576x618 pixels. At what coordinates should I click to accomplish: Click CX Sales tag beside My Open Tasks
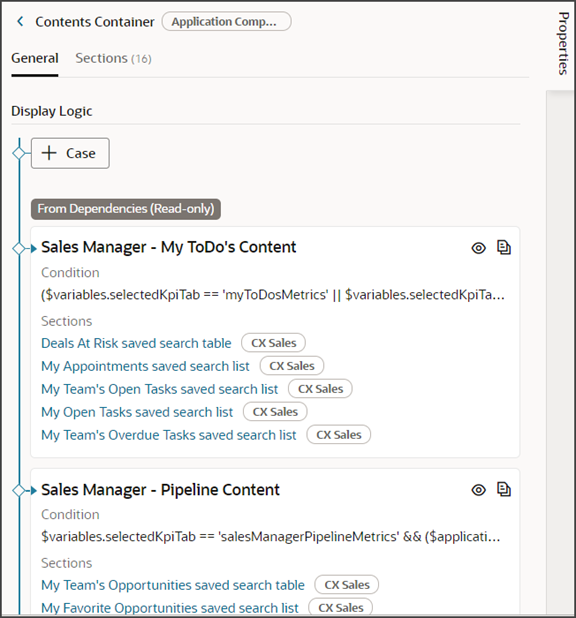[275, 412]
